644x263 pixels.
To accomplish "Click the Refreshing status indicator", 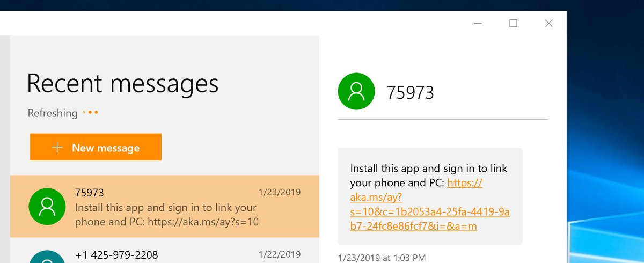I will coord(62,113).
